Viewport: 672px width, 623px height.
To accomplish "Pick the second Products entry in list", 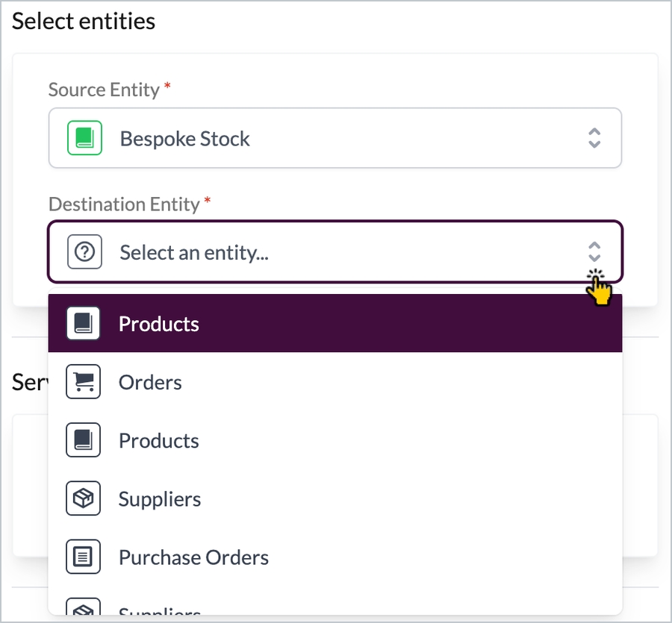I will [159, 441].
